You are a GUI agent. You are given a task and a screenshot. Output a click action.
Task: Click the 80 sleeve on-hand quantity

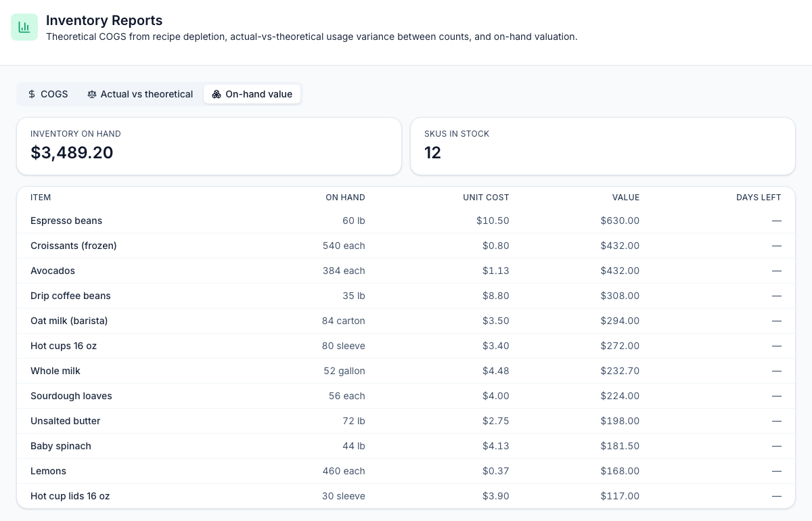(344, 346)
